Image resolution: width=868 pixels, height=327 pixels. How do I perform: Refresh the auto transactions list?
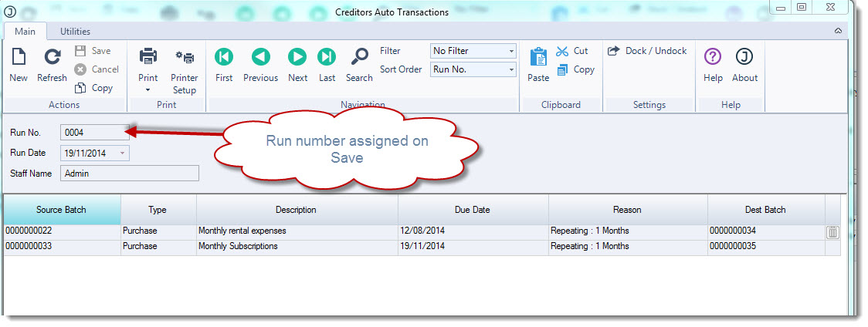pos(53,57)
